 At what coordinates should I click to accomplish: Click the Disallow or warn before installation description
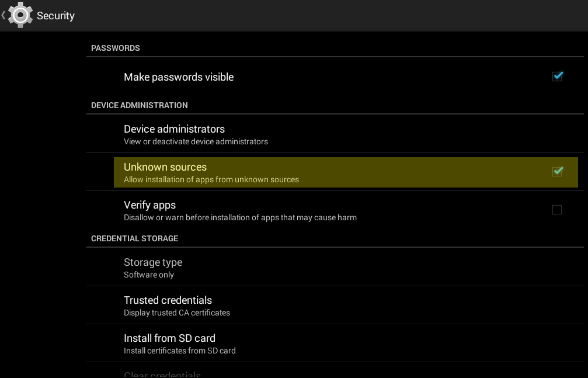241,217
